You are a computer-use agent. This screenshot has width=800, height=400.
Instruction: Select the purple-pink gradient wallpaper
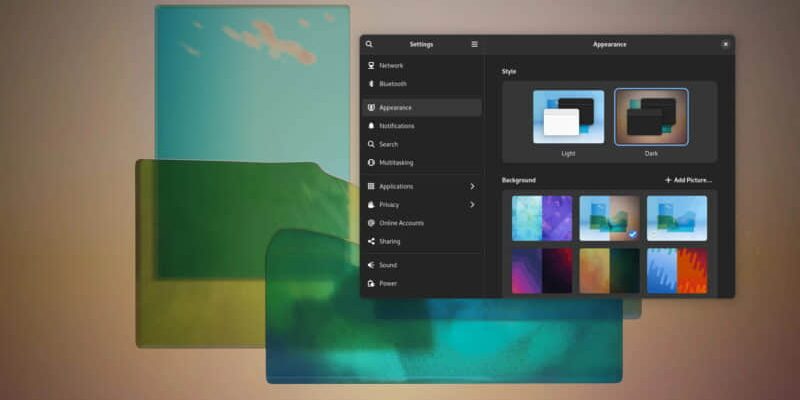click(x=542, y=271)
